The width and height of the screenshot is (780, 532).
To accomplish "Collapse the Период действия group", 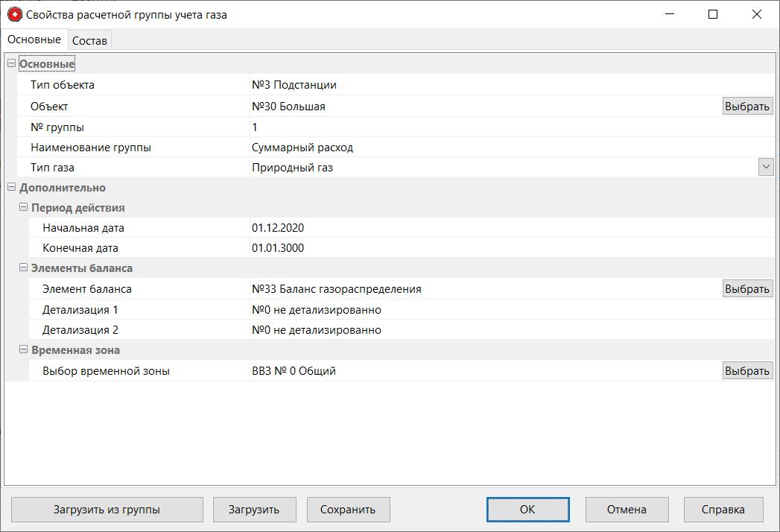I will [x=23, y=208].
